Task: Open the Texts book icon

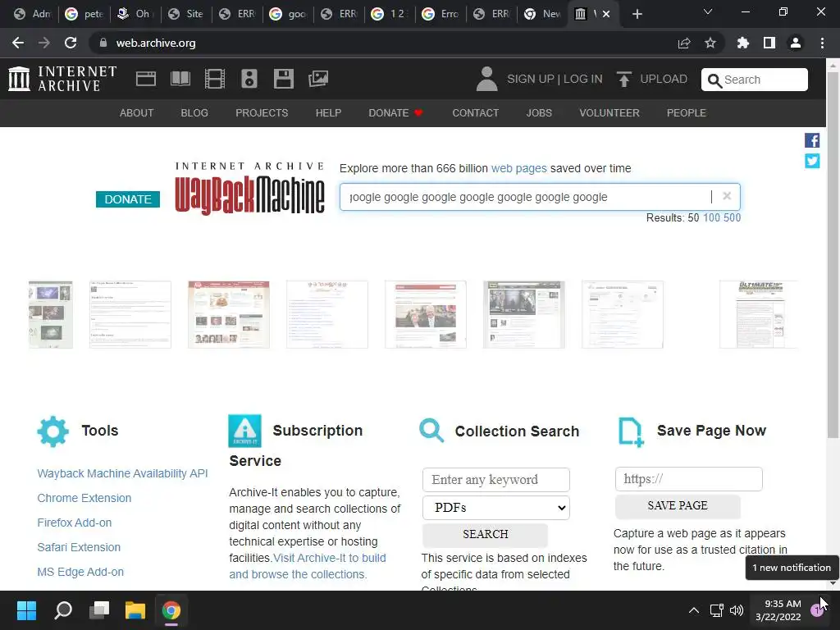Action: click(180, 79)
